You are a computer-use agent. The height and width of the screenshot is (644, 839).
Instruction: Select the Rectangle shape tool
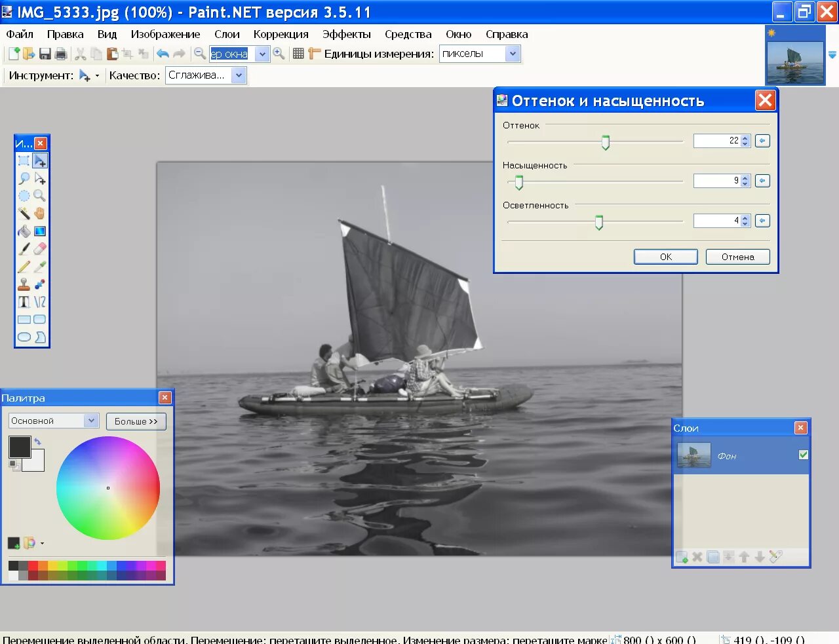coord(24,320)
